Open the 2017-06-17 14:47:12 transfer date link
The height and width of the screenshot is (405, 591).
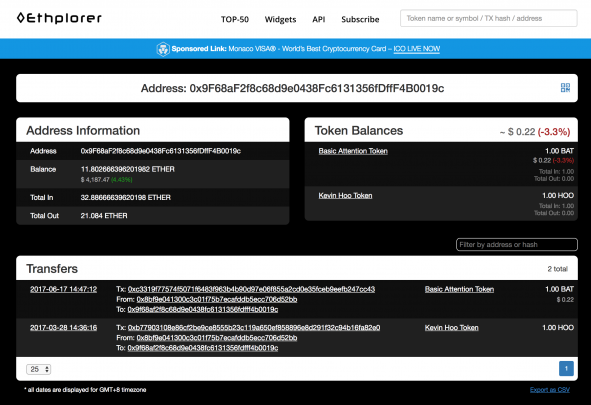(x=63, y=289)
